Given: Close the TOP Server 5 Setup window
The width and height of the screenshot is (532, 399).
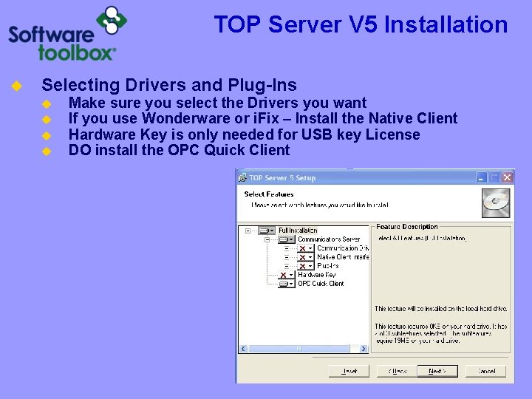Looking at the screenshot, I should click(507, 177).
